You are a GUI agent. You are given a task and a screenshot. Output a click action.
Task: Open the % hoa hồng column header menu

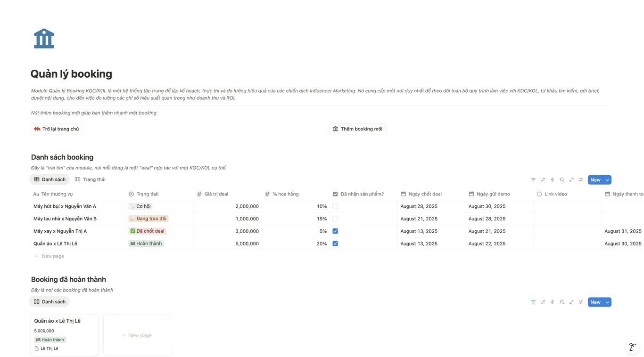pos(296,194)
